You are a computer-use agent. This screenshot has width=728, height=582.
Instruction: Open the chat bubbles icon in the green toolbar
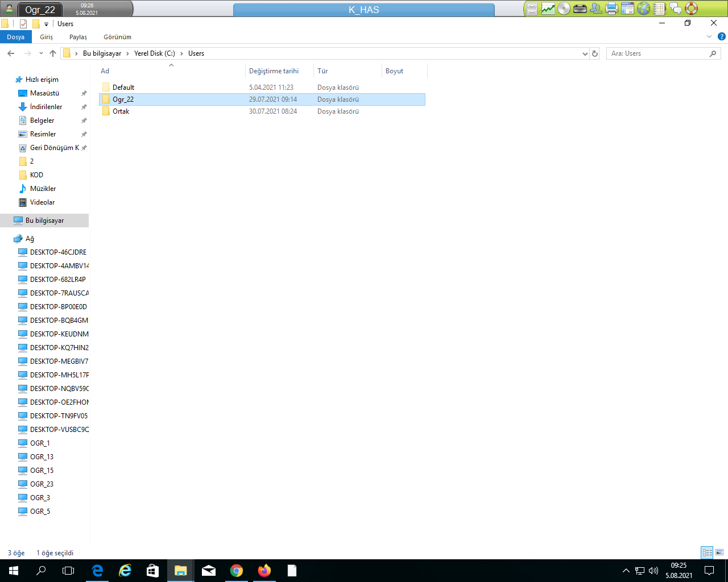tap(676, 9)
